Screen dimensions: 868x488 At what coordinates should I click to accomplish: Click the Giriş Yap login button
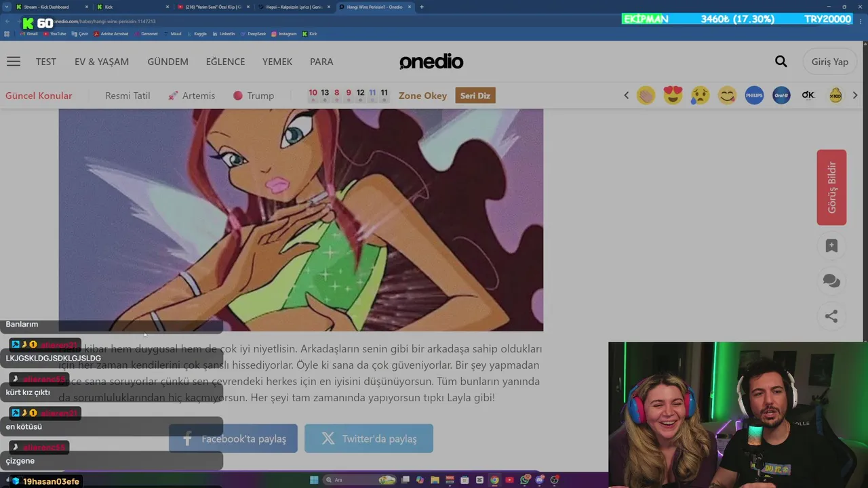(830, 62)
